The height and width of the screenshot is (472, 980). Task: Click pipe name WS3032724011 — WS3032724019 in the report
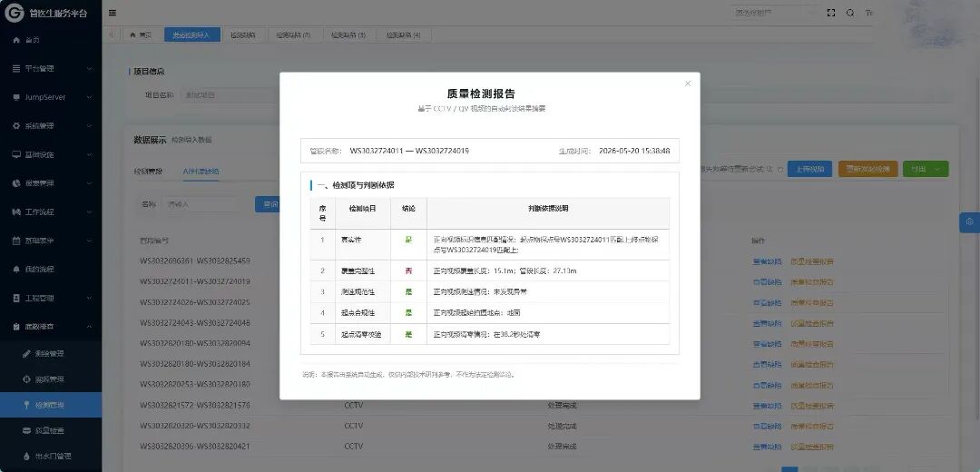click(409, 151)
